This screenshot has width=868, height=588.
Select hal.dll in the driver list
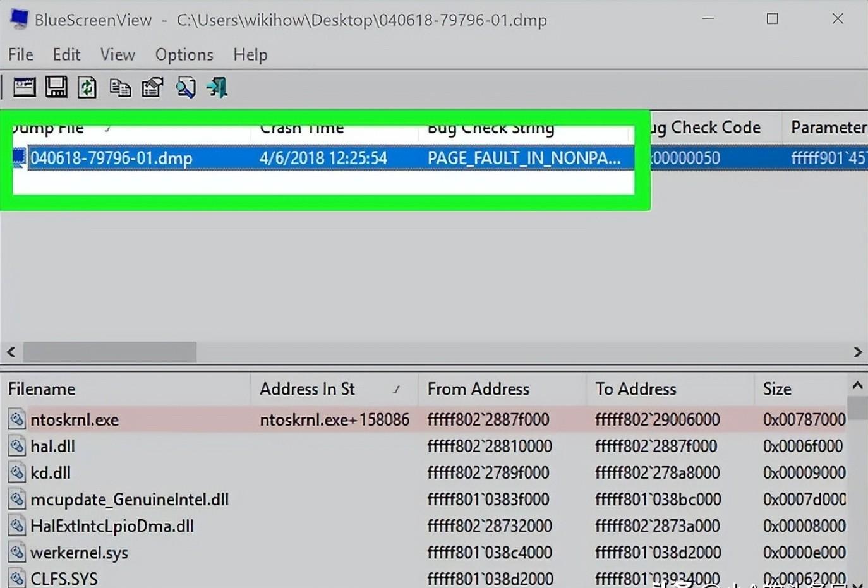click(52, 446)
